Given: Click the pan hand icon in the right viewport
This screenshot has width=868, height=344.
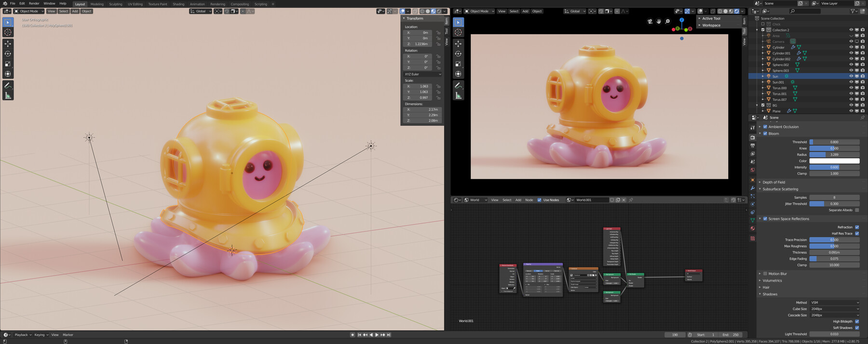Looking at the screenshot, I should click(x=659, y=22).
